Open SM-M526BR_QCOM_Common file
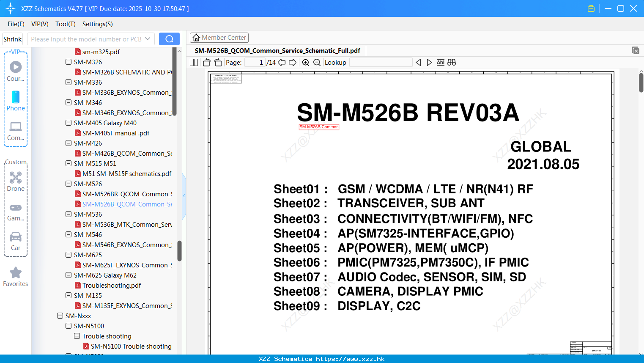 point(127,194)
